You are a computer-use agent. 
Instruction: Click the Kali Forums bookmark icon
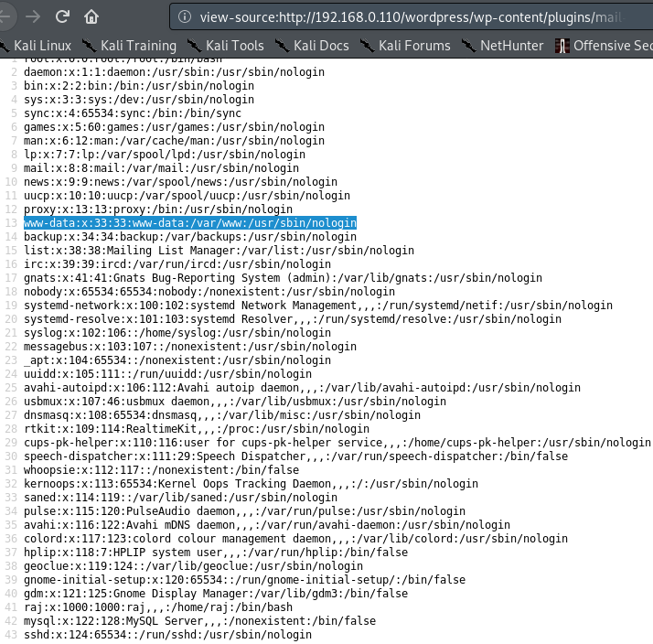click(367, 46)
